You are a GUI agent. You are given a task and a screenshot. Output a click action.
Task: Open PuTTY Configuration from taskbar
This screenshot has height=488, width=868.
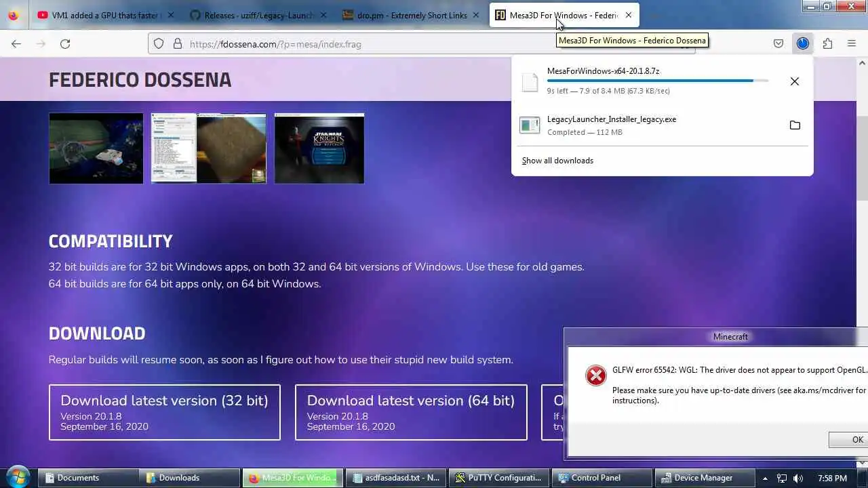tap(498, 478)
